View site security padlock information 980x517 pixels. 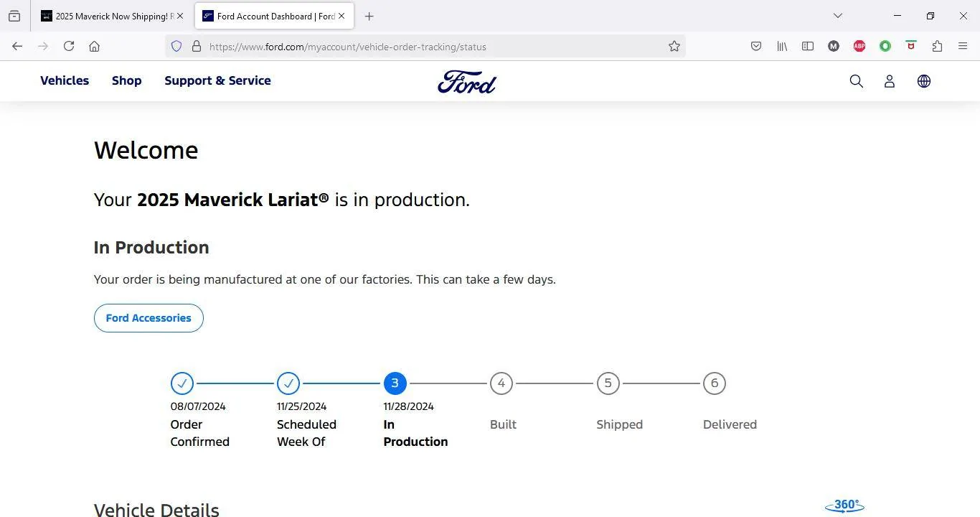[196, 46]
